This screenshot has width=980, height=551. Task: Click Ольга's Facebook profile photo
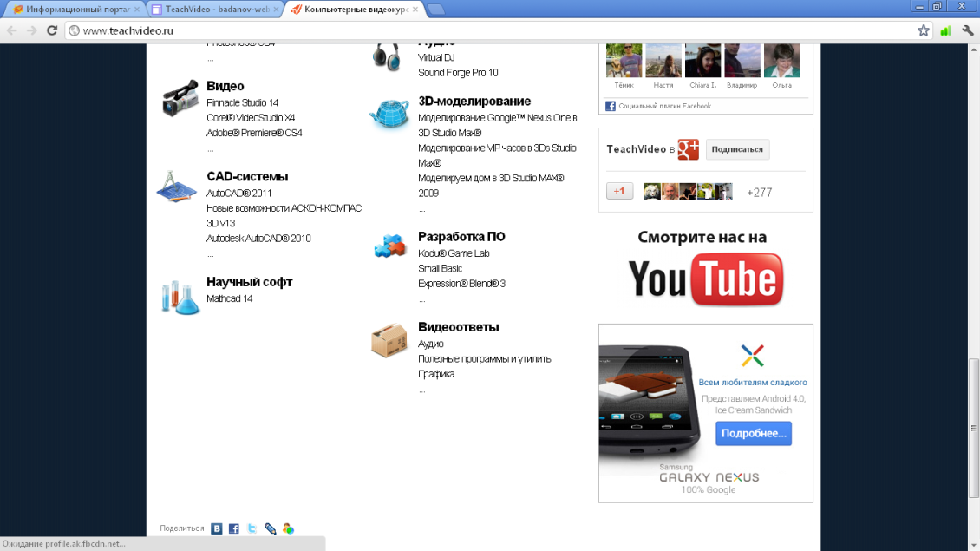pos(781,61)
